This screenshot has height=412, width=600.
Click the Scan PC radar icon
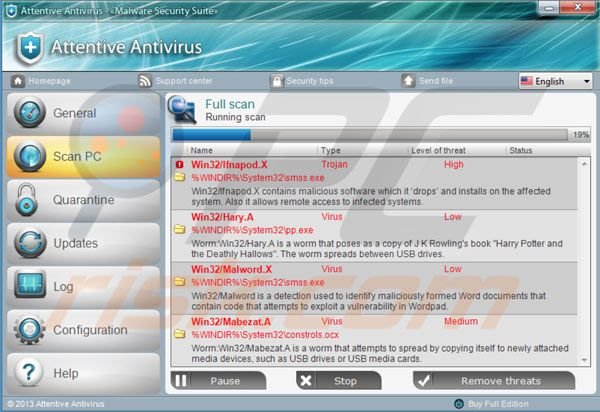click(x=30, y=156)
